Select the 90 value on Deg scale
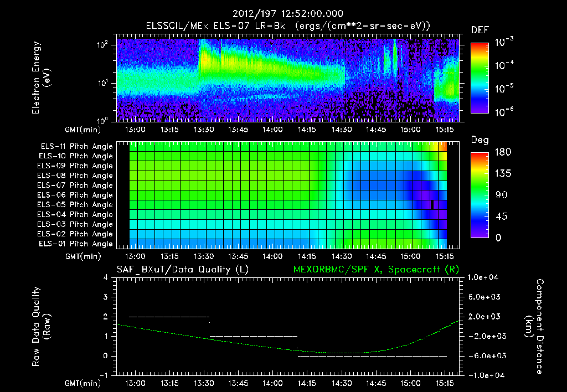The height and width of the screenshot is (392, 567). [x=502, y=195]
